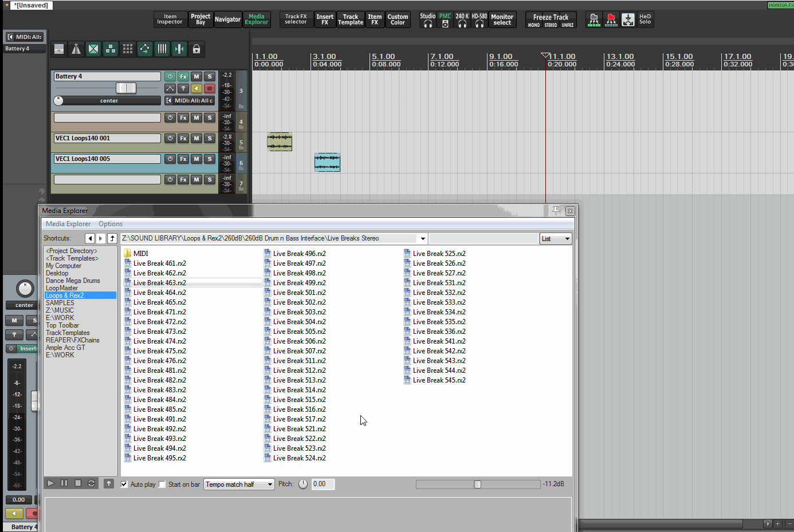Adjust the Media Explorer preview volume slider
The height and width of the screenshot is (532, 794).
[x=478, y=484]
